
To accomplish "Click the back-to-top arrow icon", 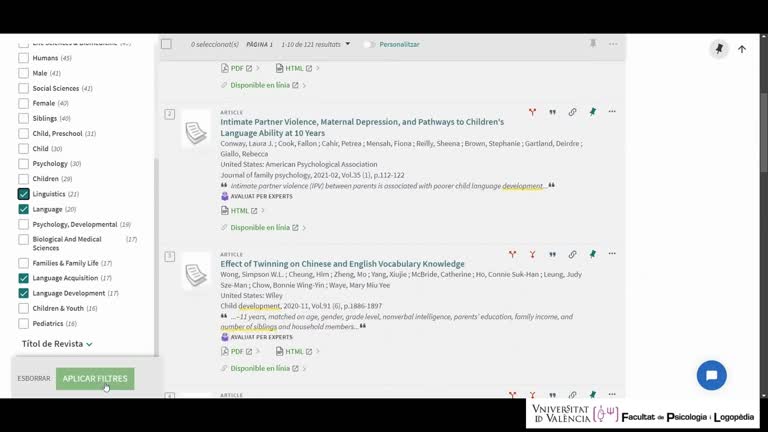I will point(742,49).
